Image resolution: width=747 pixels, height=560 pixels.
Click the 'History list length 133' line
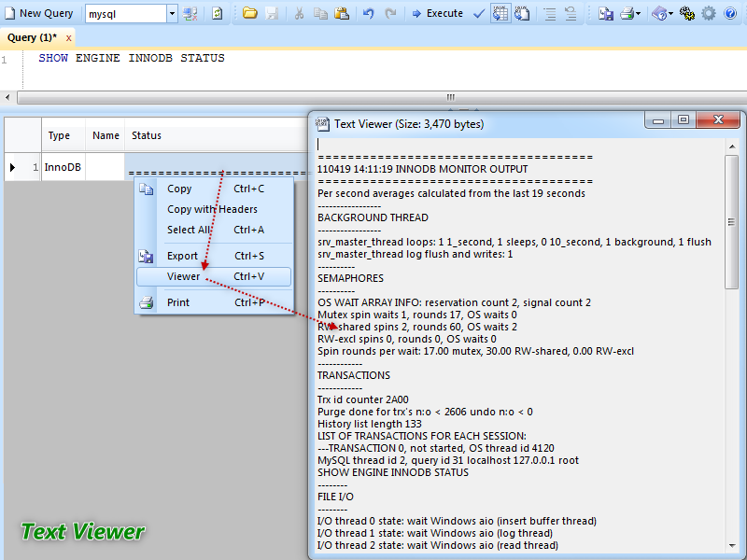pyautogui.click(x=370, y=424)
